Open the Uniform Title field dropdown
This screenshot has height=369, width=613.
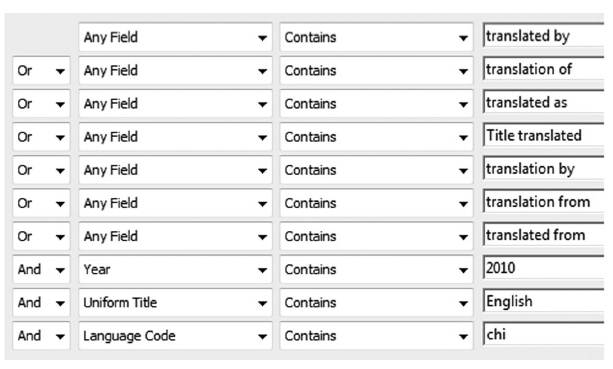click(175, 303)
